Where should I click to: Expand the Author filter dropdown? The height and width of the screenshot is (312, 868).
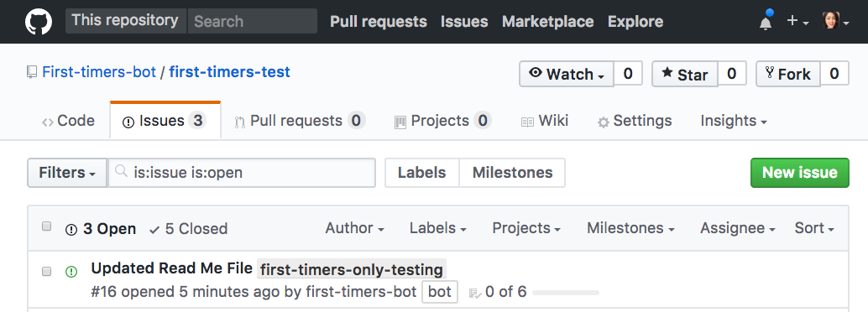pyautogui.click(x=355, y=228)
